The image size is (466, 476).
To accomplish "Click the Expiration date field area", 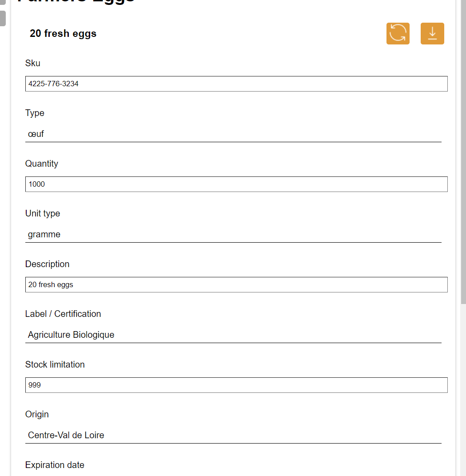I will 55,465.
